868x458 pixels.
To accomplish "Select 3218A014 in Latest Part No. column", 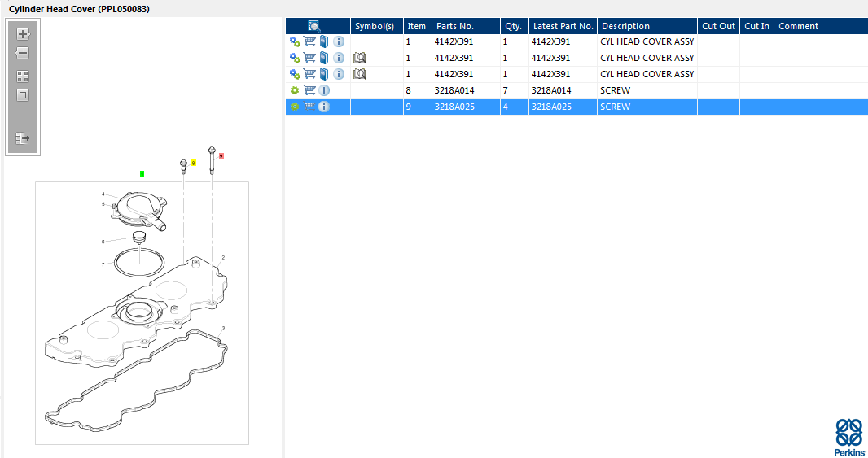I will [x=550, y=90].
